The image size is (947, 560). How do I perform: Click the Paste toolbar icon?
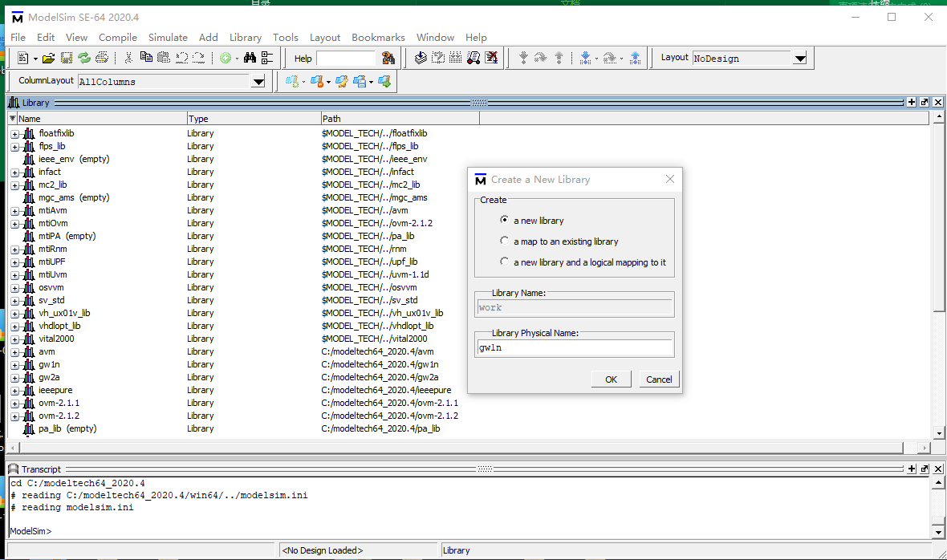click(x=164, y=58)
